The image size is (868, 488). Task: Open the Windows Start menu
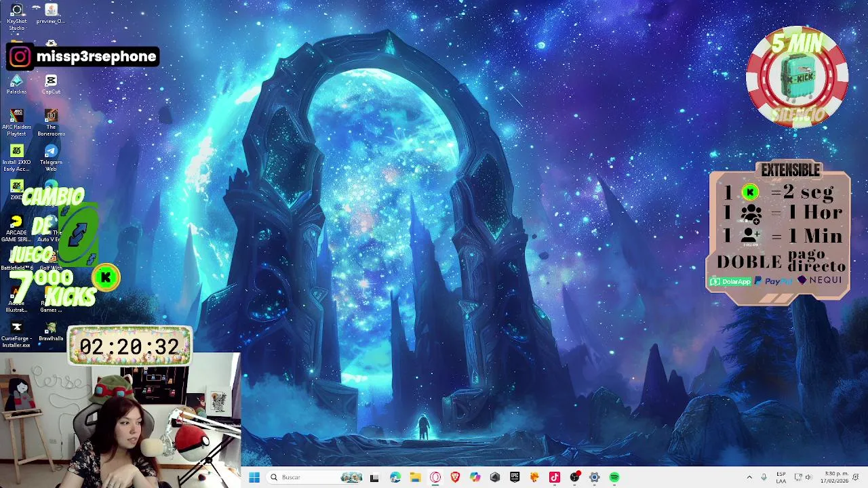(x=254, y=477)
